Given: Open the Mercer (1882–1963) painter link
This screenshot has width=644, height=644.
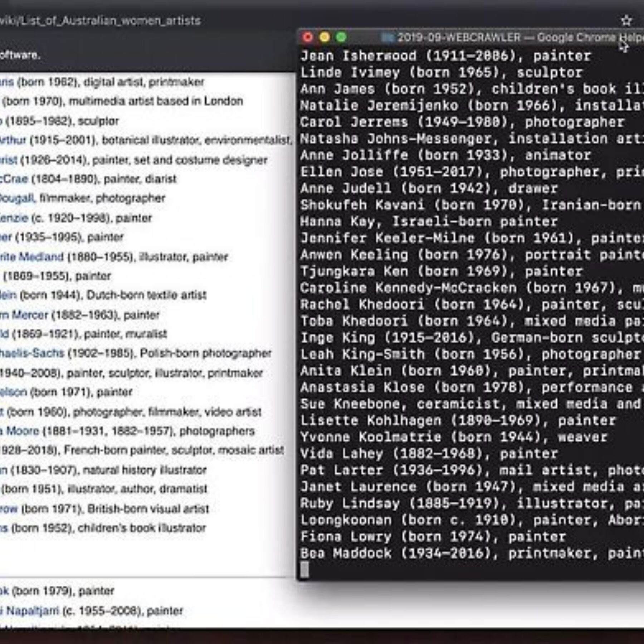Looking at the screenshot, I should (x=24, y=315).
